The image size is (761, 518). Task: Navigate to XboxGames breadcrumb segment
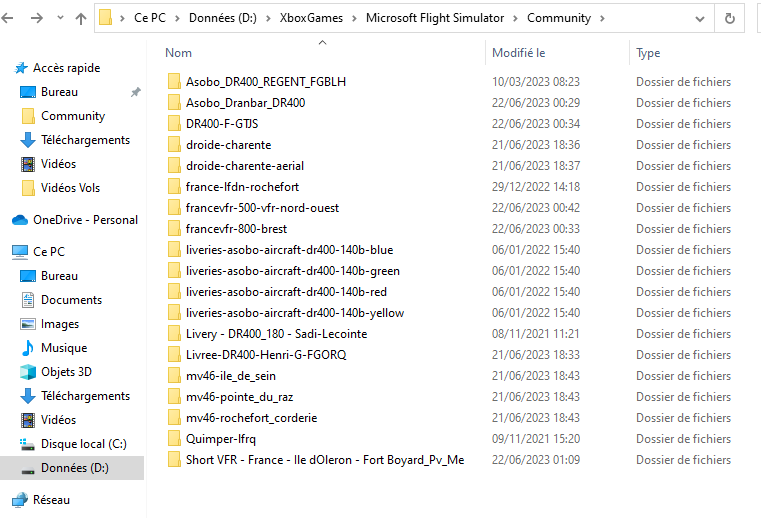point(311,18)
